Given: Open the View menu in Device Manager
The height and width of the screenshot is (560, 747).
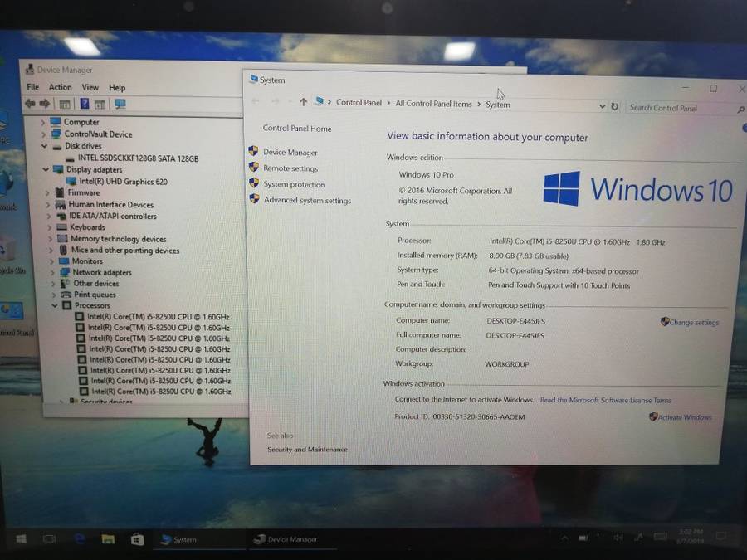Looking at the screenshot, I should pos(90,87).
